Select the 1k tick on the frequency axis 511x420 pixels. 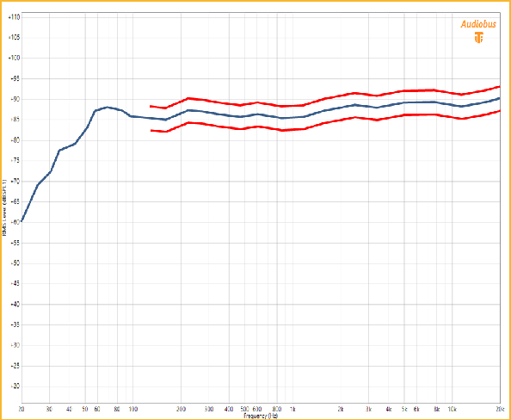(x=292, y=409)
